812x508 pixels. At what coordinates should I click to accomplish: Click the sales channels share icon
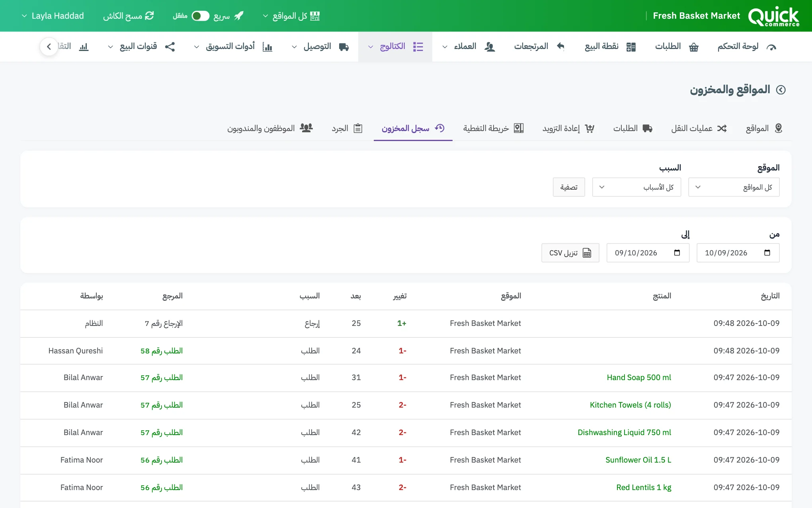pos(170,47)
